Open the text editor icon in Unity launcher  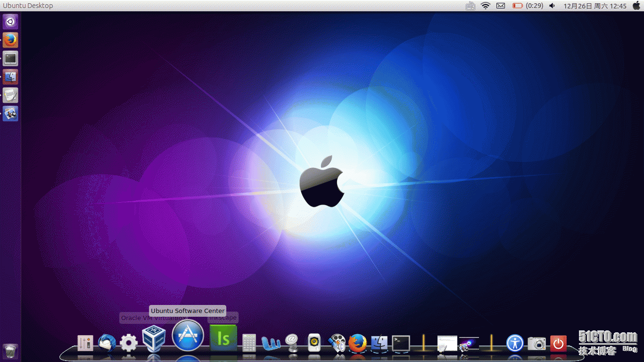[10, 95]
